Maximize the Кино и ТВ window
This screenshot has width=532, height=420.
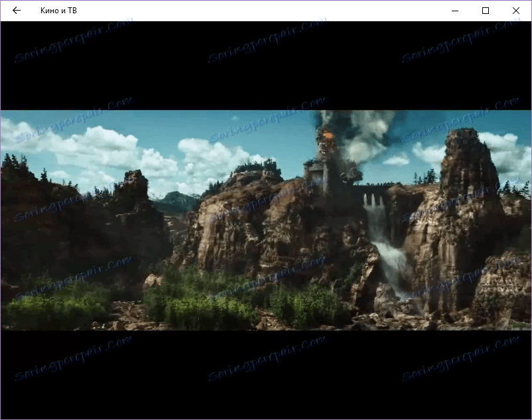coord(486,11)
